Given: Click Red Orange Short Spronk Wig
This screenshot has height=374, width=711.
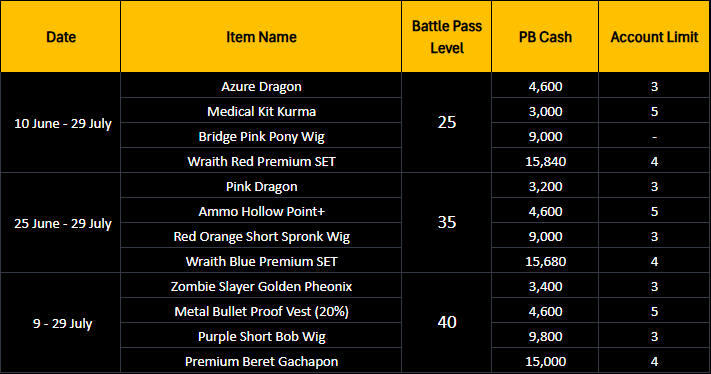Looking at the screenshot, I should [261, 236].
